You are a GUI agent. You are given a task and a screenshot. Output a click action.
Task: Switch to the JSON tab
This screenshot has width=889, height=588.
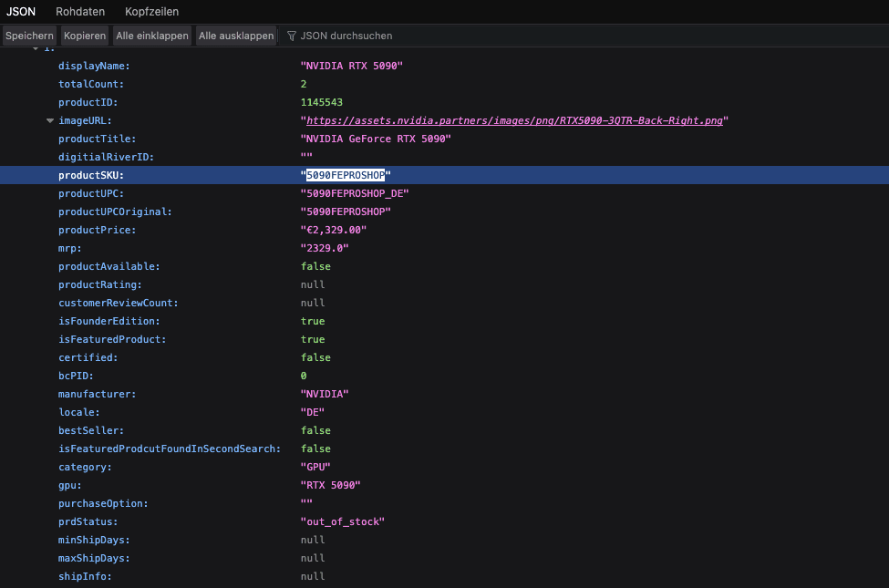pos(21,11)
